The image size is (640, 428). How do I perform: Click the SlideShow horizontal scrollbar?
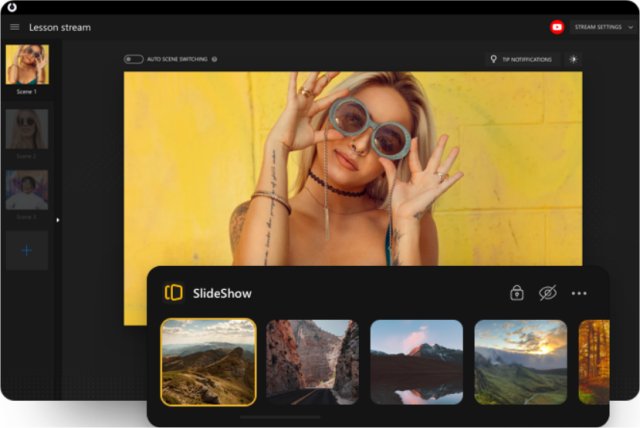(280, 417)
